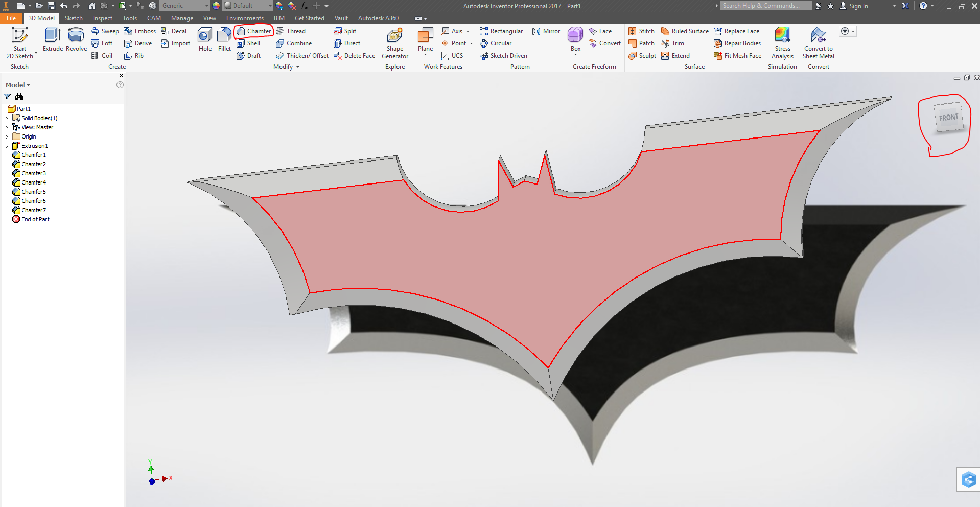Open the Generic material dropdown
The height and width of the screenshot is (507, 980).
point(184,6)
